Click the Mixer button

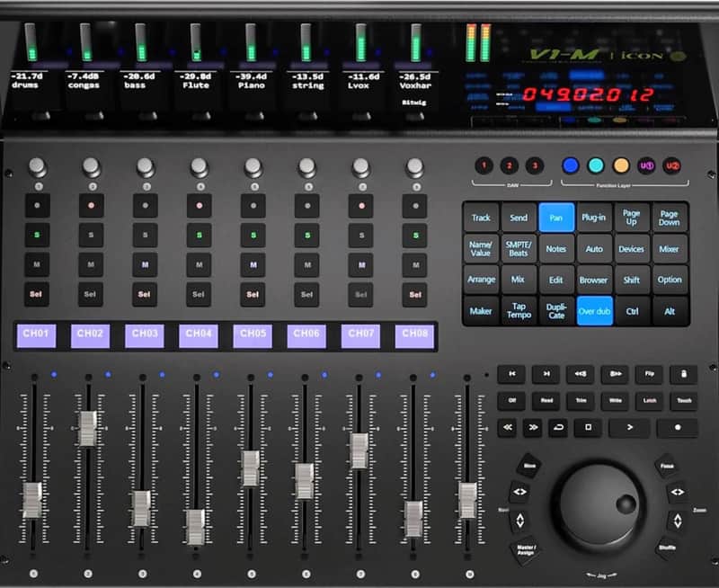click(670, 248)
